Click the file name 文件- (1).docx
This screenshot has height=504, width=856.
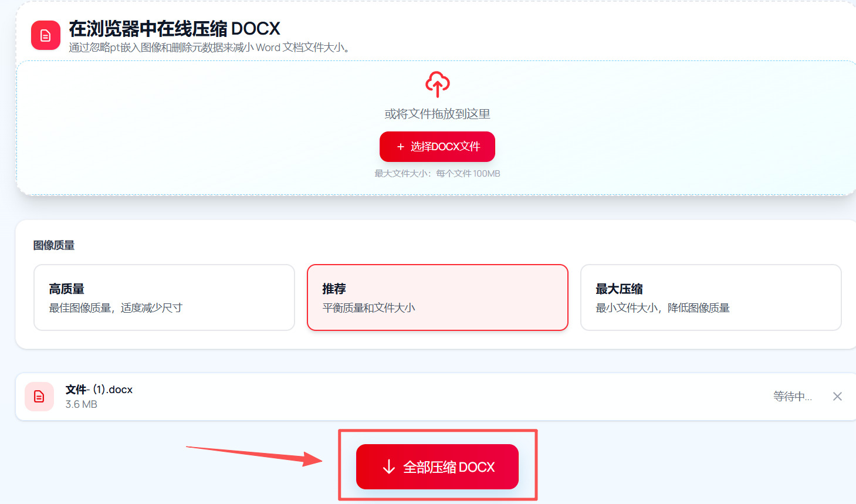99,390
